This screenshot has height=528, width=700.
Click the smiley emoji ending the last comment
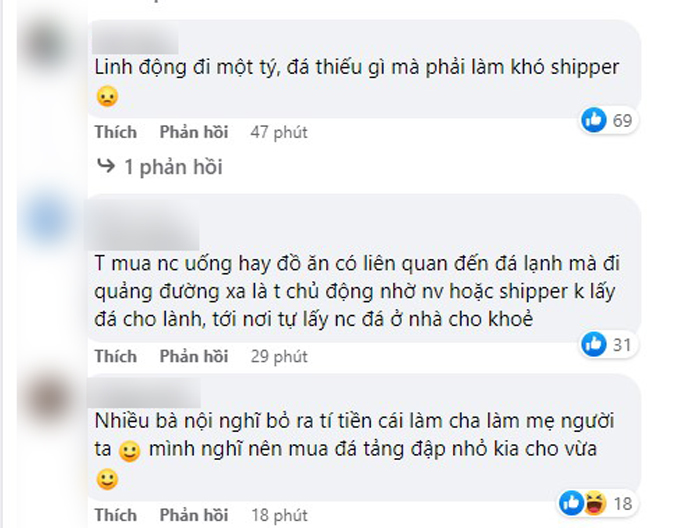(x=107, y=480)
